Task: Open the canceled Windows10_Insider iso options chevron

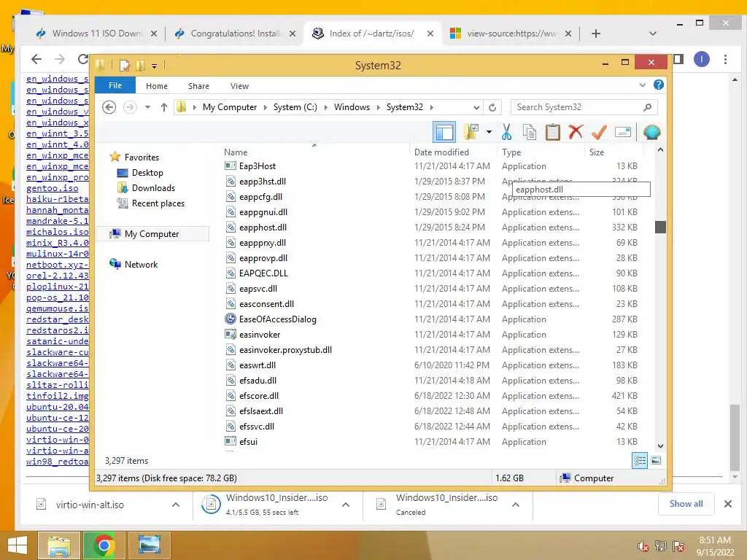Action: coord(516,505)
